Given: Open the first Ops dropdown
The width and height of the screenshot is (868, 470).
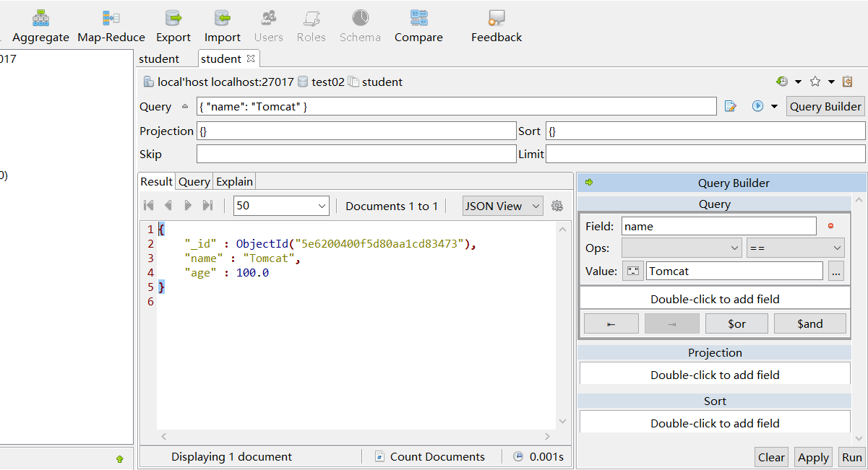Looking at the screenshot, I should 682,248.
